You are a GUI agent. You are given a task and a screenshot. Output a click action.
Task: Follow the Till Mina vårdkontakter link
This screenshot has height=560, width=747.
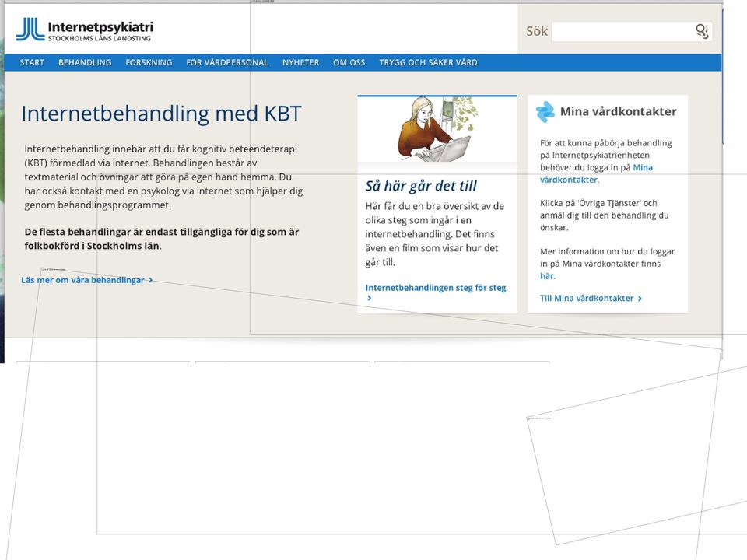coord(591,298)
